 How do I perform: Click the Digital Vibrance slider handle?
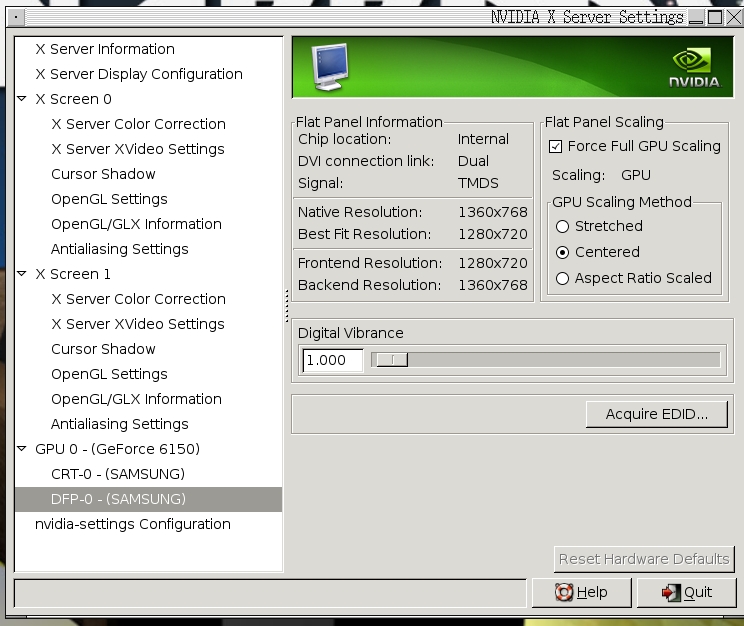coord(389,360)
